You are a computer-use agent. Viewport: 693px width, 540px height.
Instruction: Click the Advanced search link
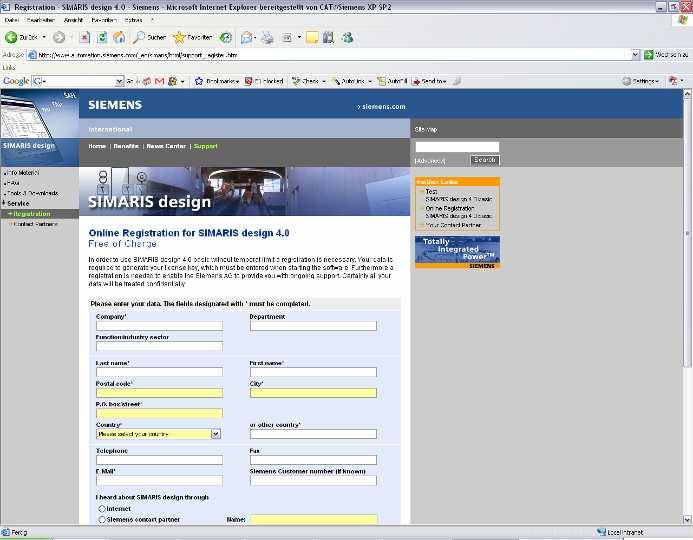tap(430, 161)
